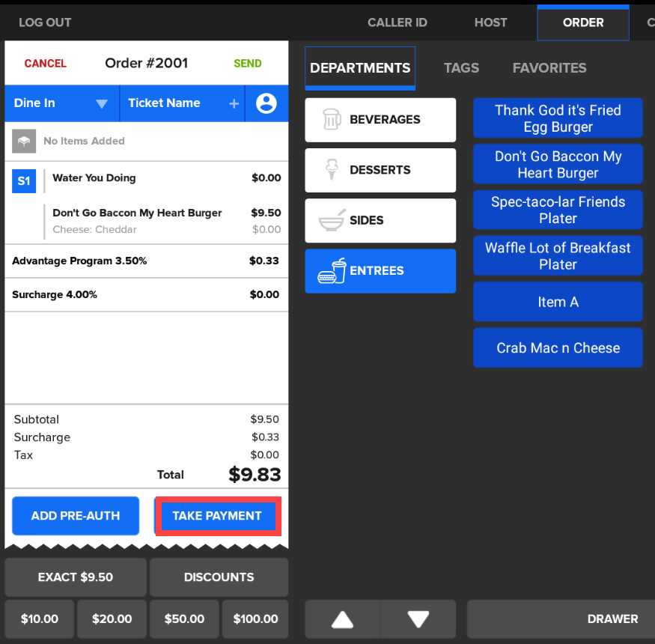Screen dimensions: 655x644
Task: Click the bowl icon for Sides
Action: tap(331, 221)
